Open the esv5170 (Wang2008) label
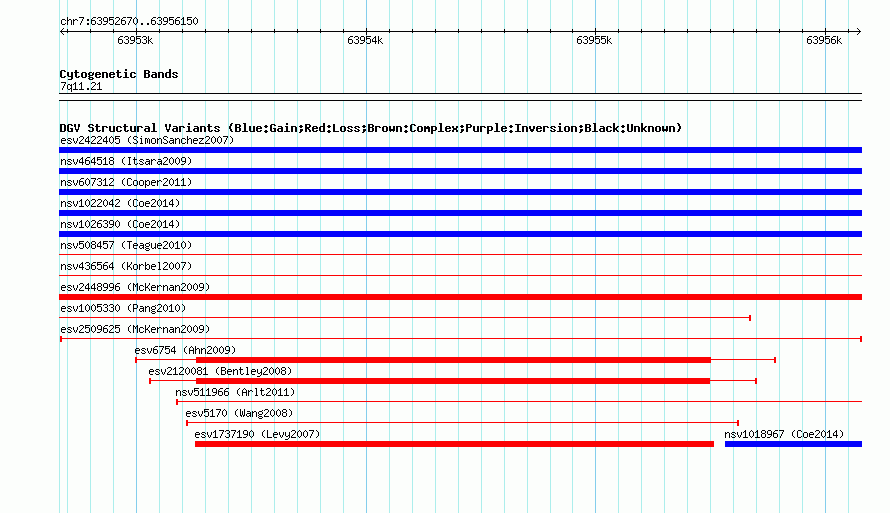The image size is (890, 513). click(x=239, y=413)
